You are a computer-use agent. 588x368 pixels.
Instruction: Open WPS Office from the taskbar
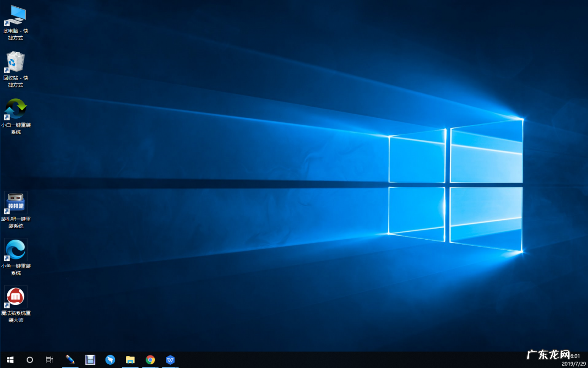[170, 360]
